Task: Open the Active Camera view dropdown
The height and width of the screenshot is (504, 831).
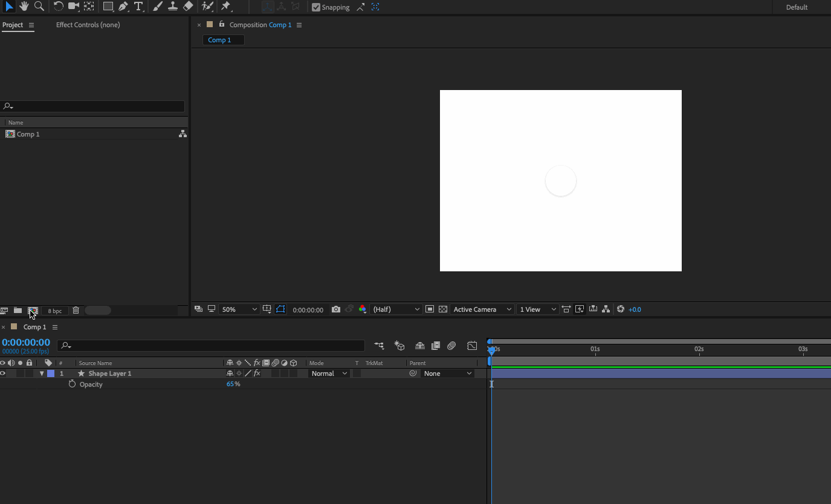Action: [482, 309]
